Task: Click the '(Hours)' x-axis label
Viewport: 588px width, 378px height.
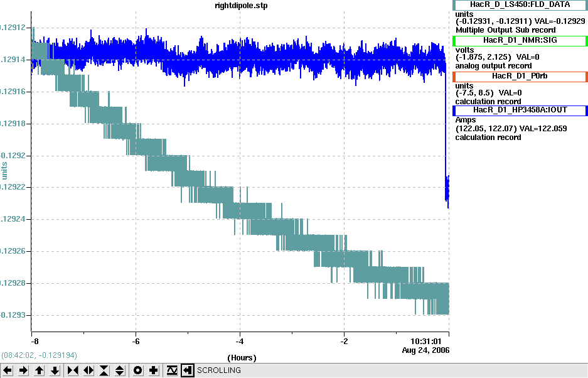Action: pos(242,358)
